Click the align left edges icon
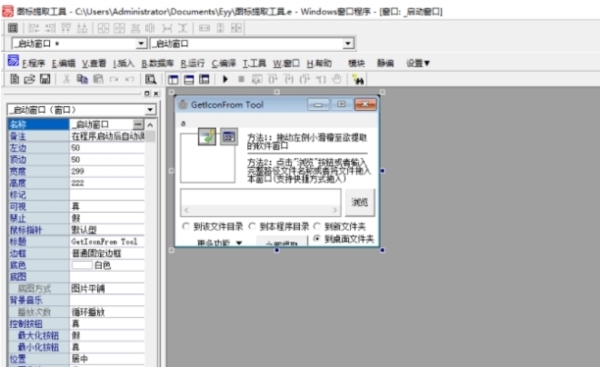Image resolution: width=600 pixels, height=367 pixels. [34, 28]
